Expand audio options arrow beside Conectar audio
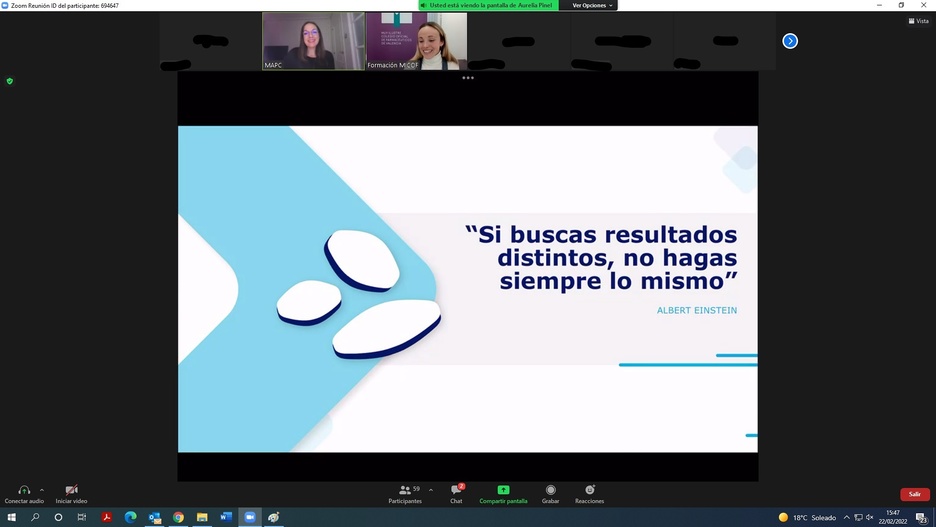Screen dimensions: 936x527 click(41, 490)
